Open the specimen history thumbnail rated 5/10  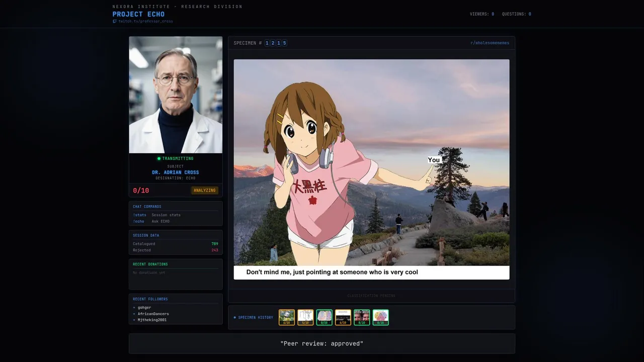point(305,317)
